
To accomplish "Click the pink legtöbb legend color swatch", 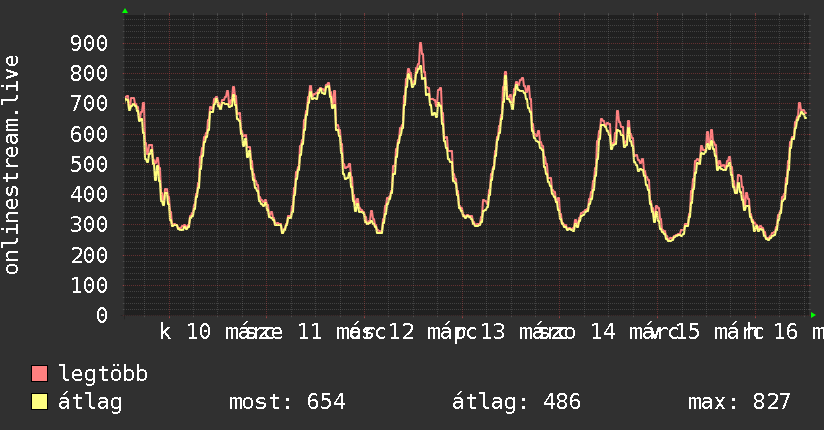I will tap(39, 373).
